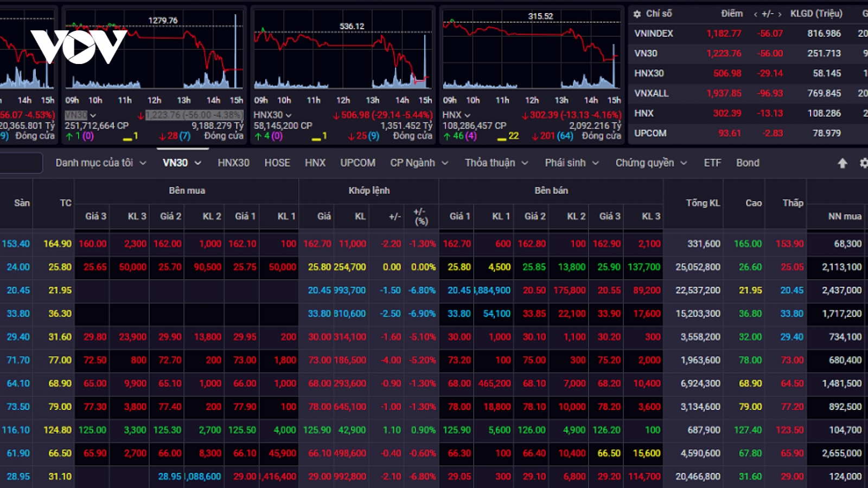Click the Cao column header
This screenshot has width=868, height=488.
[754, 203]
